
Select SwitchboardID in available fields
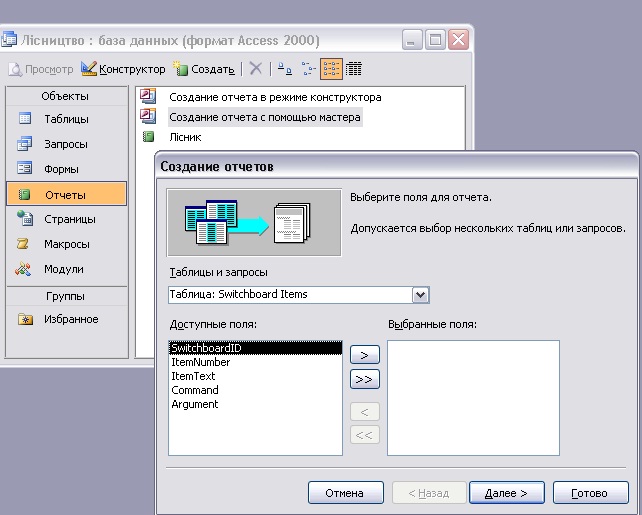(x=255, y=348)
